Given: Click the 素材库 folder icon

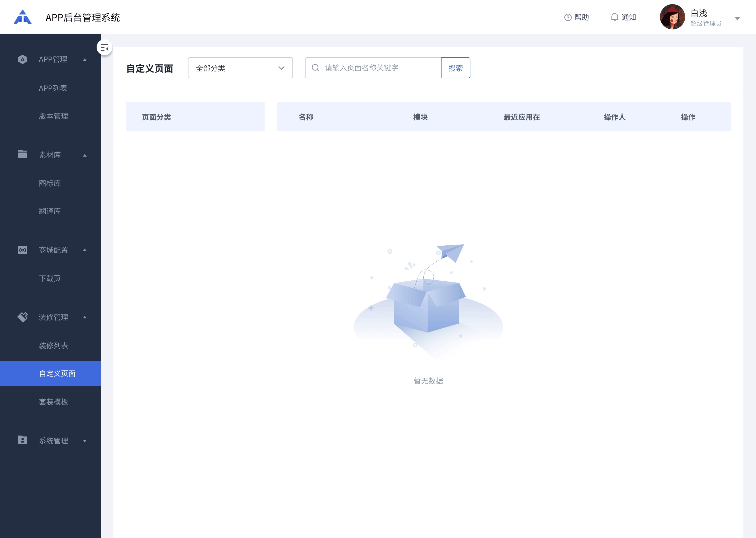Looking at the screenshot, I should (x=23, y=154).
